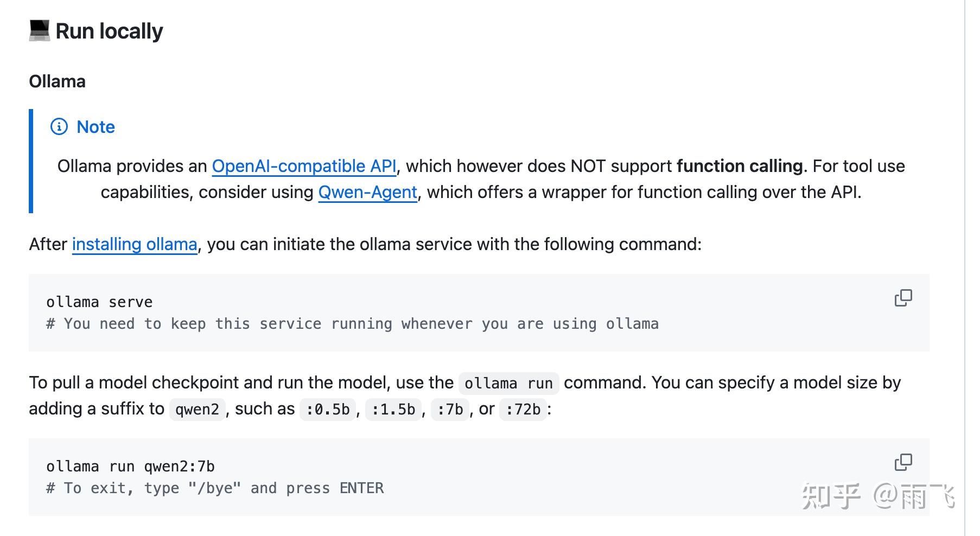
Task: Click the info icon beside Note
Action: pos(59,126)
